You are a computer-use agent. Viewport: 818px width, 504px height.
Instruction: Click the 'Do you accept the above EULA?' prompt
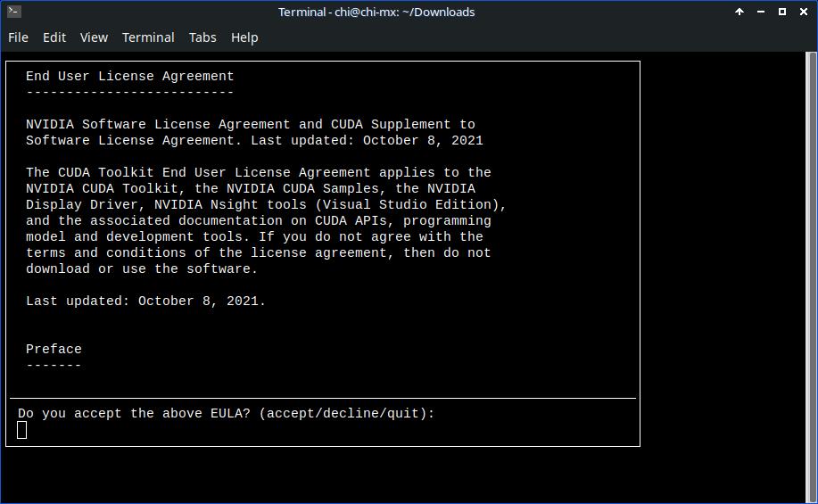click(x=226, y=413)
